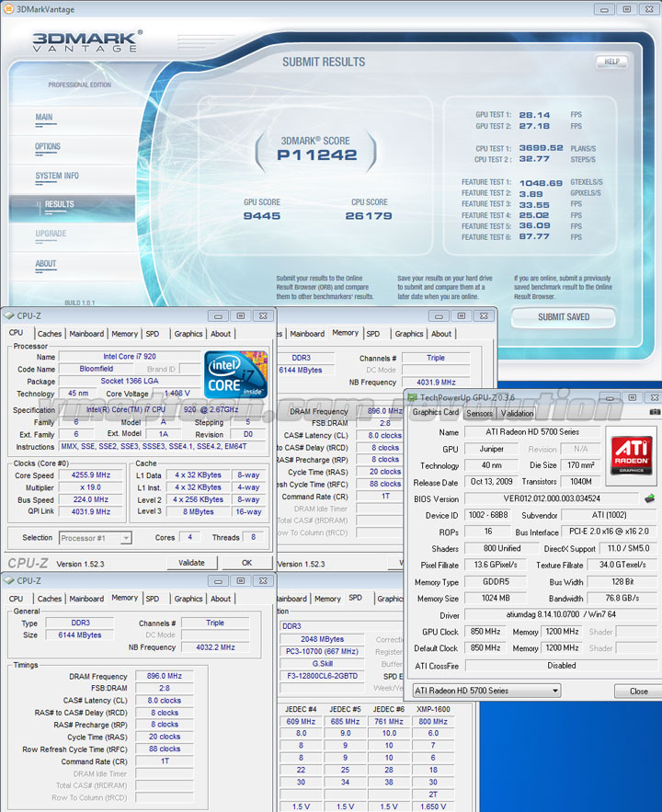Viewport: 662px width, 812px height.
Task: Open SPD tab in the upper-middle CPU-Z window
Action: [373, 334]
